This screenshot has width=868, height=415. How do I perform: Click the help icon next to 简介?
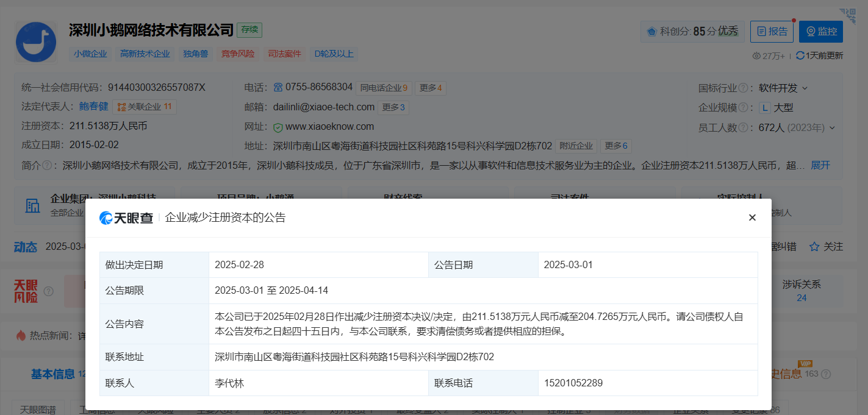(48, 165)
